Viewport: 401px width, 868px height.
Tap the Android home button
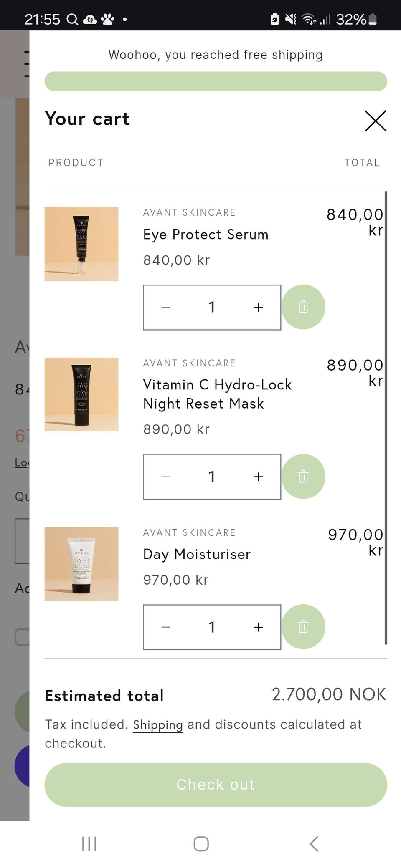[x=201, y=843]
